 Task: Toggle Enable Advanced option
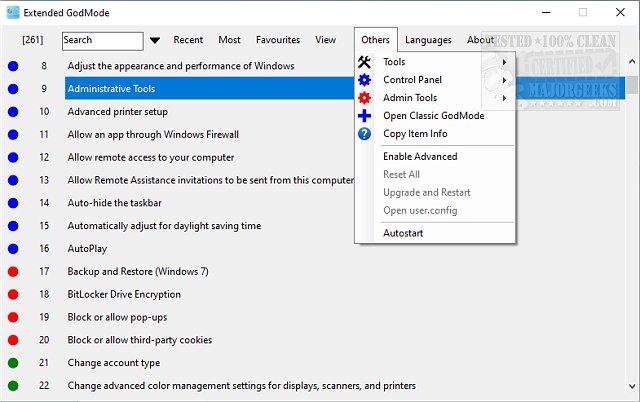click(x=420, y=157)
